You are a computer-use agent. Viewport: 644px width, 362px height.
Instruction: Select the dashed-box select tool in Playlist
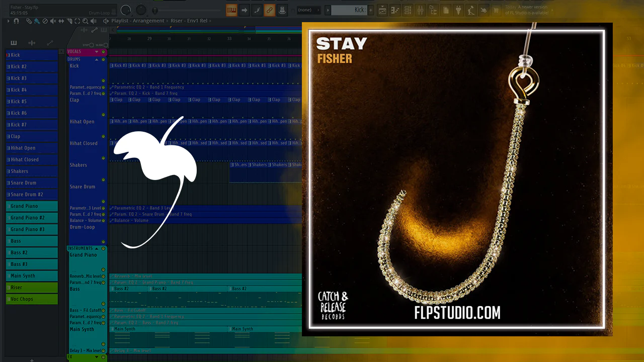coord(77,21)
